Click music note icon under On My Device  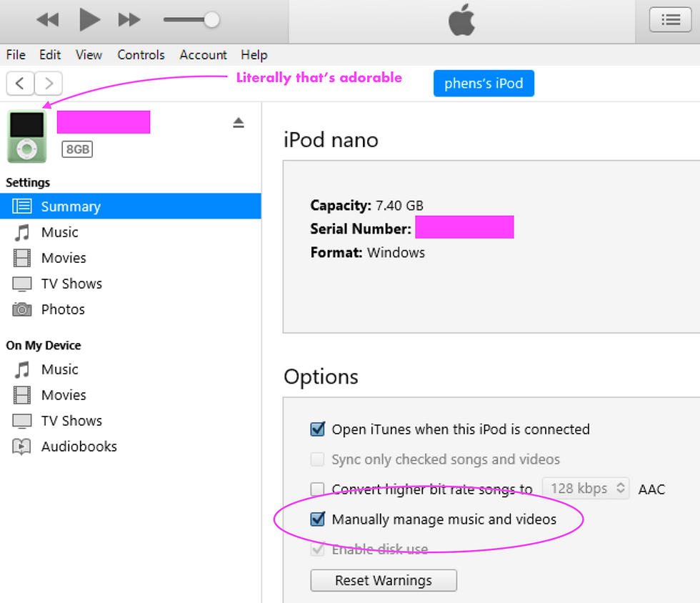(x=22, y=369)
